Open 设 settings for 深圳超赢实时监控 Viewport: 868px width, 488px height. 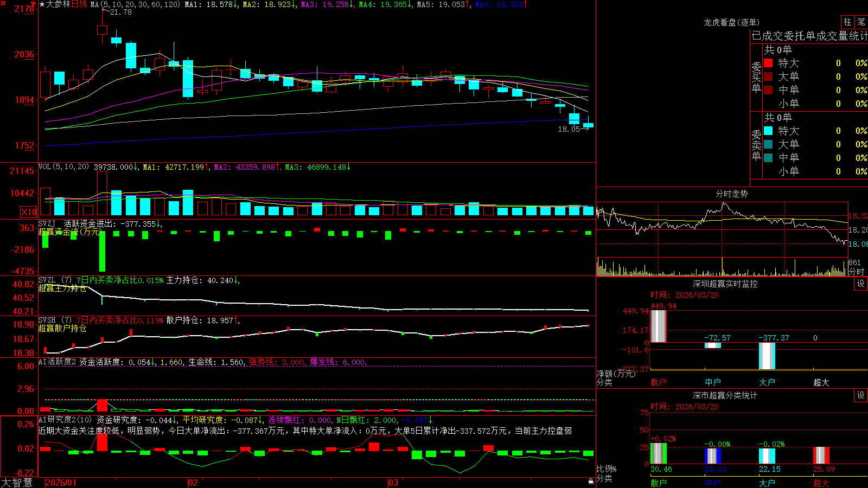[x=861, y=284]
